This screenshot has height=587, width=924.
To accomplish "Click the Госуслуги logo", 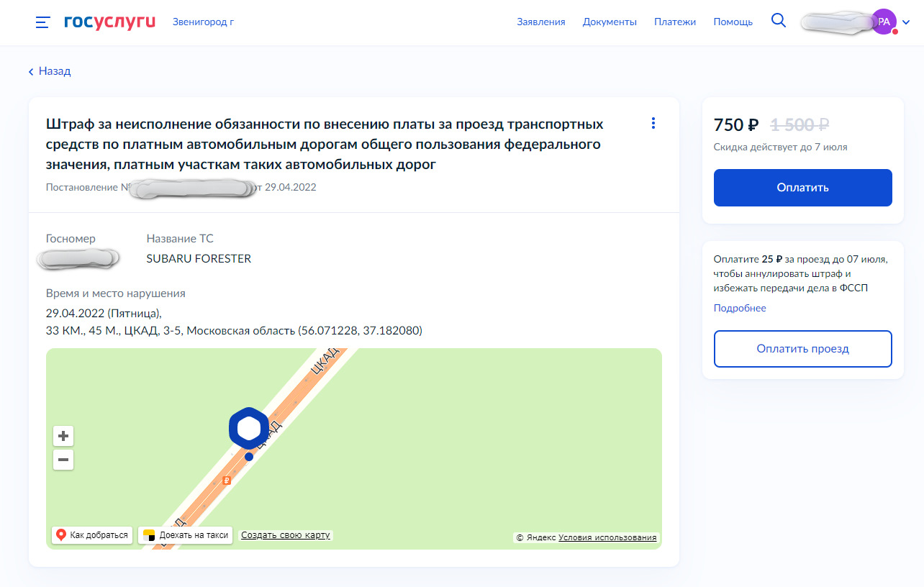I will tap(109, 22).
